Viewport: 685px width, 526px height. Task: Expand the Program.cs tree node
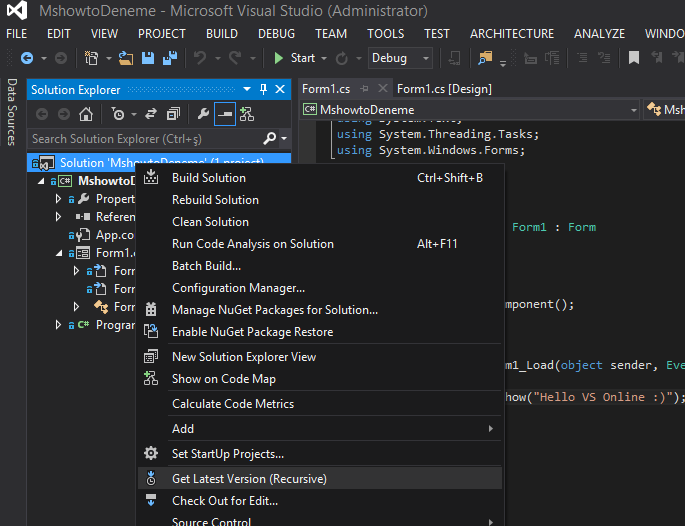tap(58, 325)
